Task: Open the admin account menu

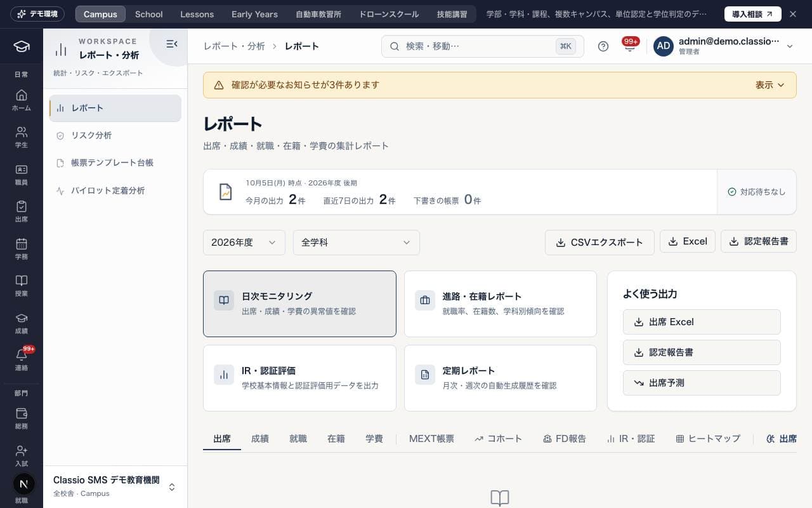Action: pyautogui.click(x=724, y=46)
